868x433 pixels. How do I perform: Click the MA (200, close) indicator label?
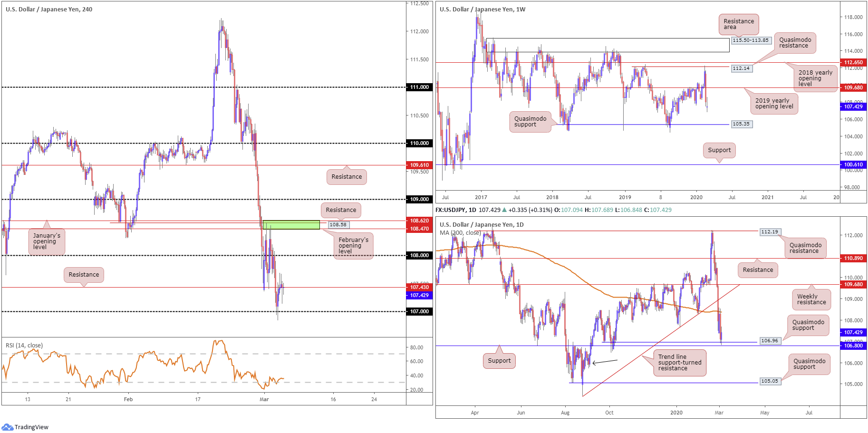pyautogui.click(x=460, y=233)
